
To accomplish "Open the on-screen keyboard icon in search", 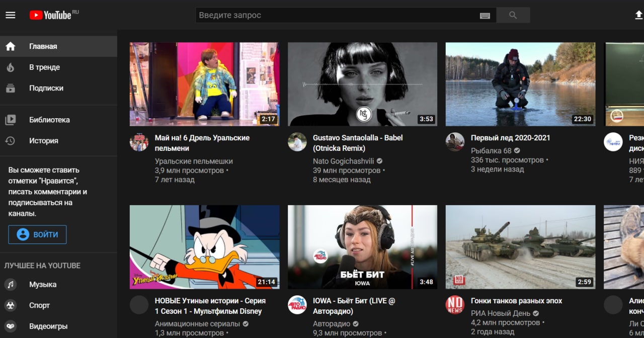I will [485, 16].
